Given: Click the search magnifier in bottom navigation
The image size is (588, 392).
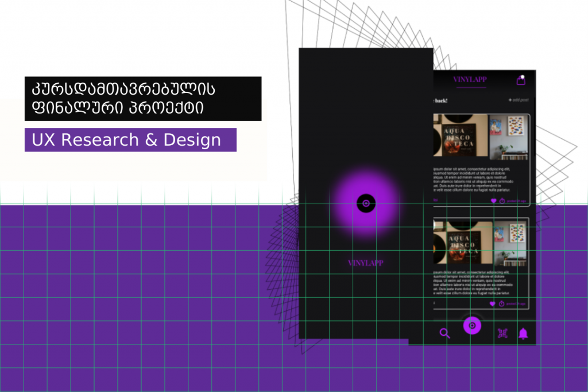Looking at the screenshot, I should 444,333.
